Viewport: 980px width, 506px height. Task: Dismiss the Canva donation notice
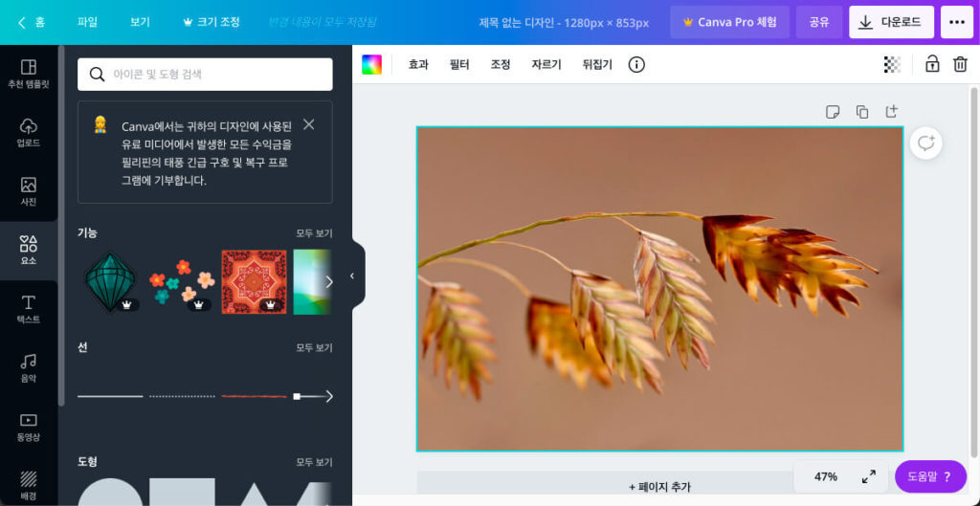coord(309,124)
